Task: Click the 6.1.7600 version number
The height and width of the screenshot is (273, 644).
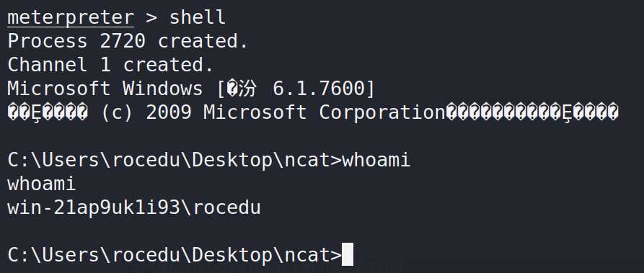Action: 319,89
